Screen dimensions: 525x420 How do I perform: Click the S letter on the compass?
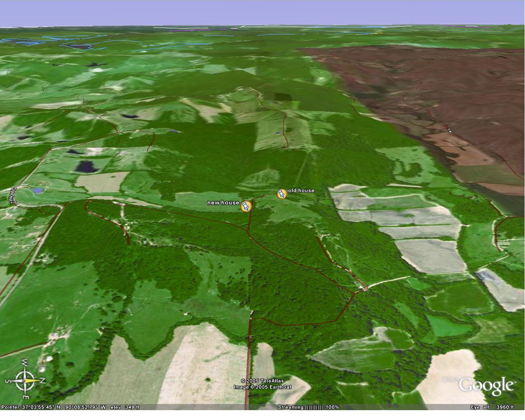tap(7, 381)
